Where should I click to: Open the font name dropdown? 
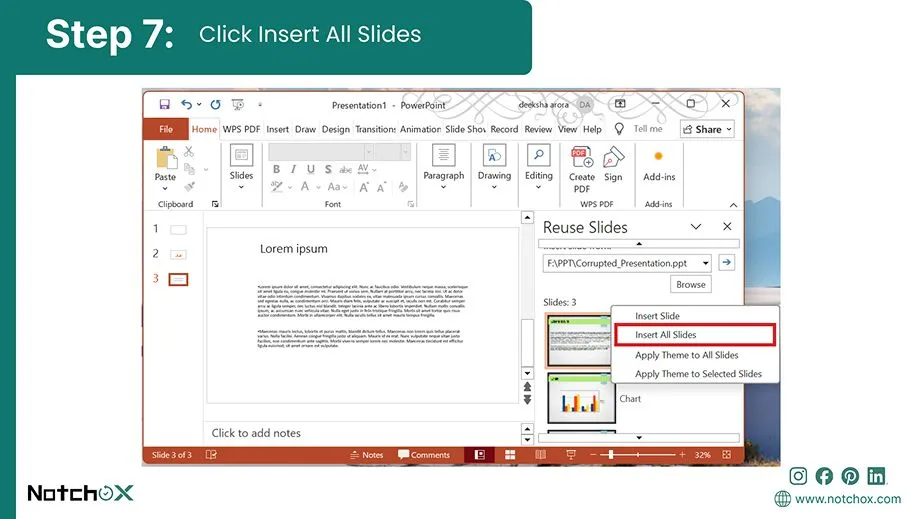coord(369,152)
